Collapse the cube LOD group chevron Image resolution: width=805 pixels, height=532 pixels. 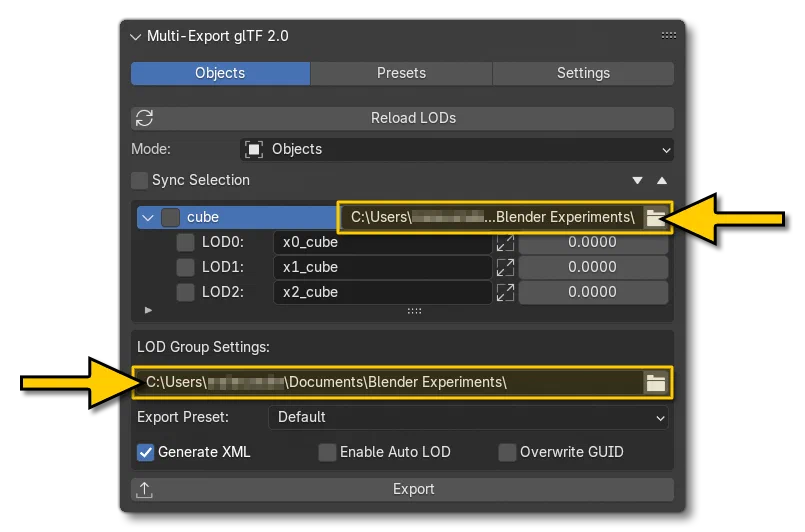148,218
